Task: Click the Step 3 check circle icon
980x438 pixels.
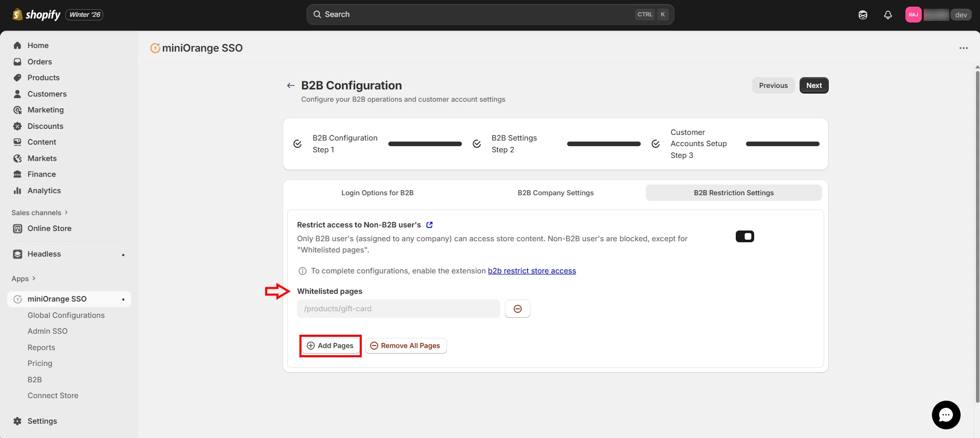Action: (x=656, y=144)
